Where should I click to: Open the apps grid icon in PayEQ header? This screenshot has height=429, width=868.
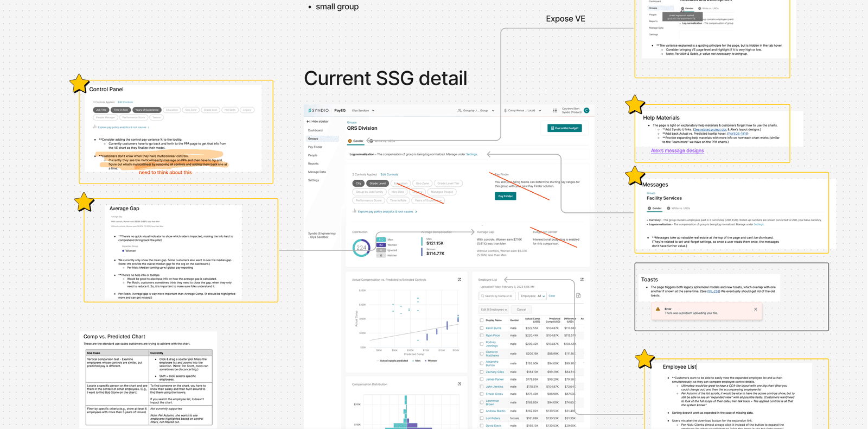pos(555,110)
